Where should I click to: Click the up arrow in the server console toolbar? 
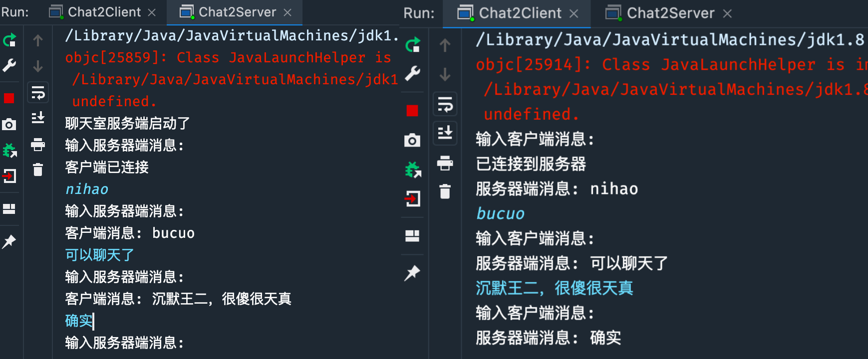click(38, 40)
